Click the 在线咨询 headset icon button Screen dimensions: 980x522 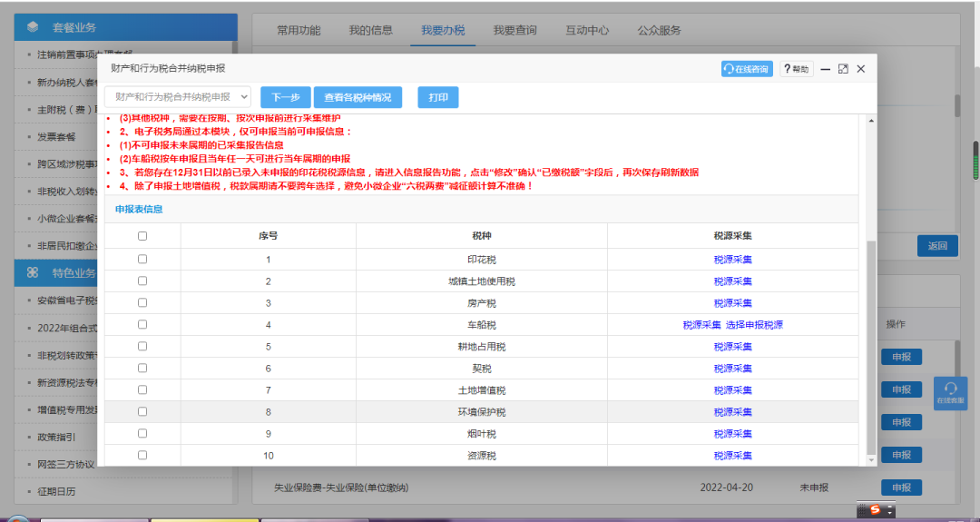pyautogui.click(x=746, y=69)
